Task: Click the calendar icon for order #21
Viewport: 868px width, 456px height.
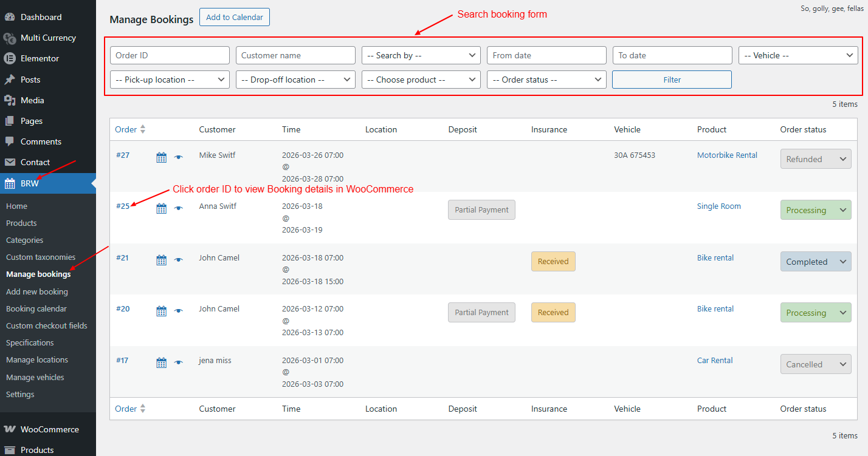Action: pyautogui.click(x=161, y=260)
